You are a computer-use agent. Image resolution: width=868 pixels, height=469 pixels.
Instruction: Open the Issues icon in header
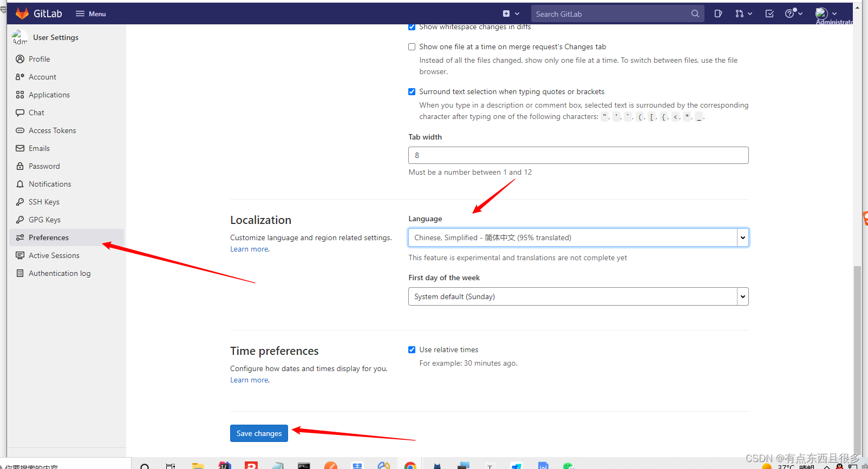718,14
